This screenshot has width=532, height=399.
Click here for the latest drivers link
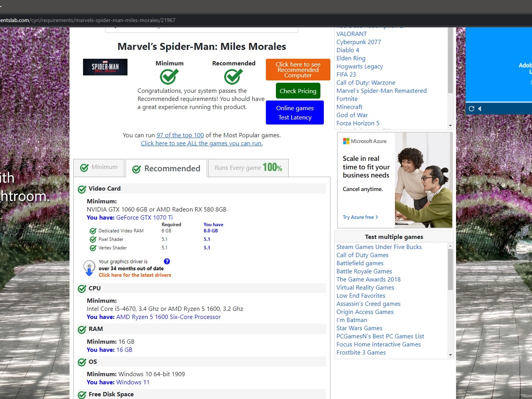click(x=135, y=275)
